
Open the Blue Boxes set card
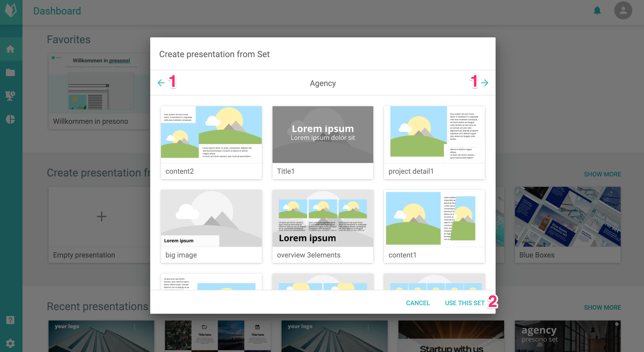[x=568, y=225]
